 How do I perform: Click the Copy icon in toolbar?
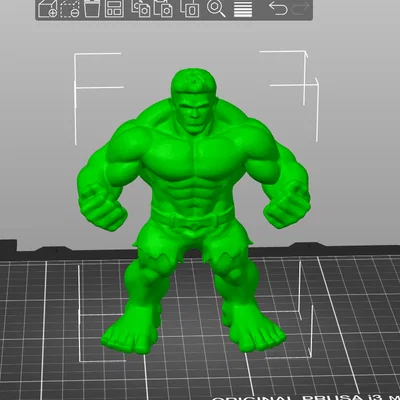[x=140, y=8]
